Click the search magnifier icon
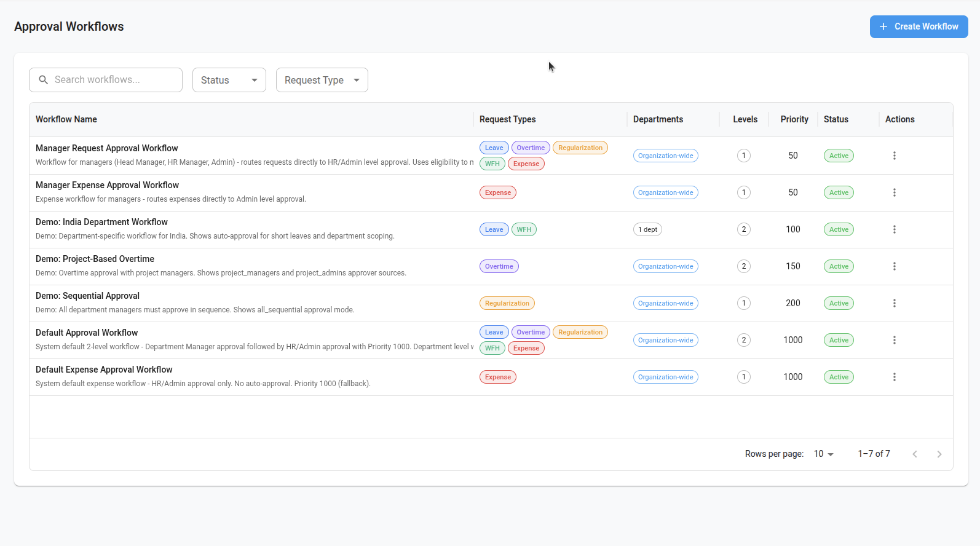 pyautogui.click(x=44, y=80)
